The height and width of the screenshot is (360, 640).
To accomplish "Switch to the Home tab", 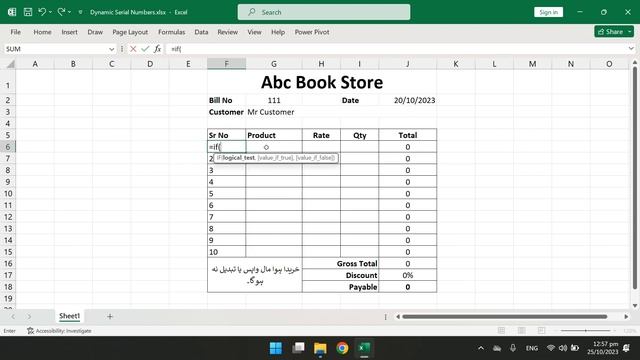I will tap(42, 32).
